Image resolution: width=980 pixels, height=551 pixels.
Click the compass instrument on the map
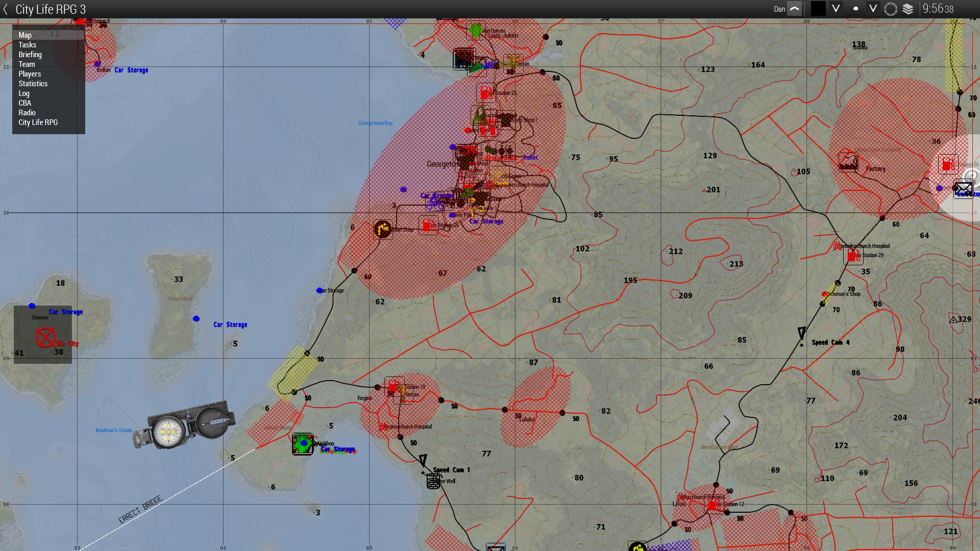pos(185,426)
